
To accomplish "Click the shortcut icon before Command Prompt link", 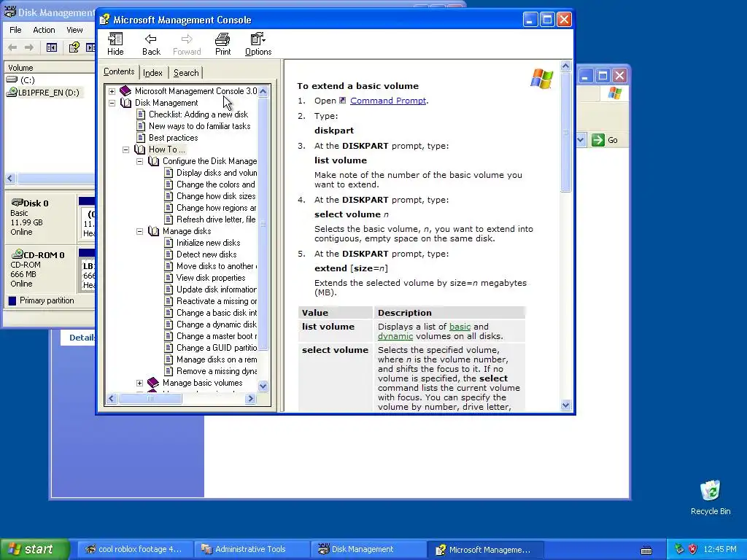I will tap(343, 101).
